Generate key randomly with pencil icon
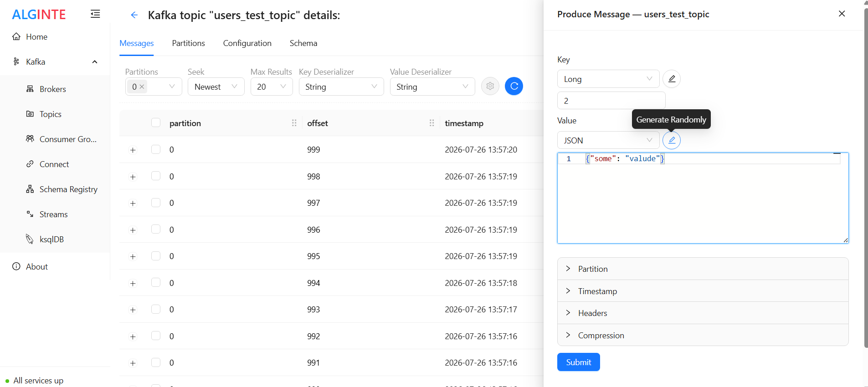The image size is (868, 387). point(672,79)
